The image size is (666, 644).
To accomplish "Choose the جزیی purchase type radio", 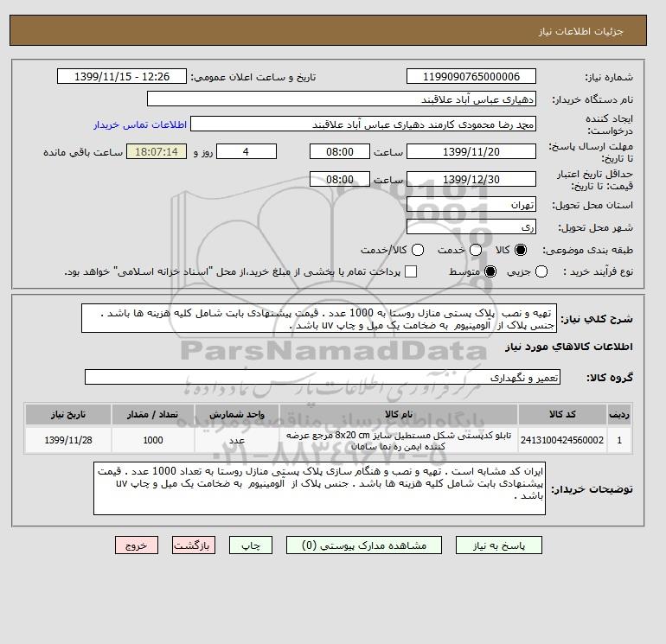I will pyautogui.click(x=541, y=271).
